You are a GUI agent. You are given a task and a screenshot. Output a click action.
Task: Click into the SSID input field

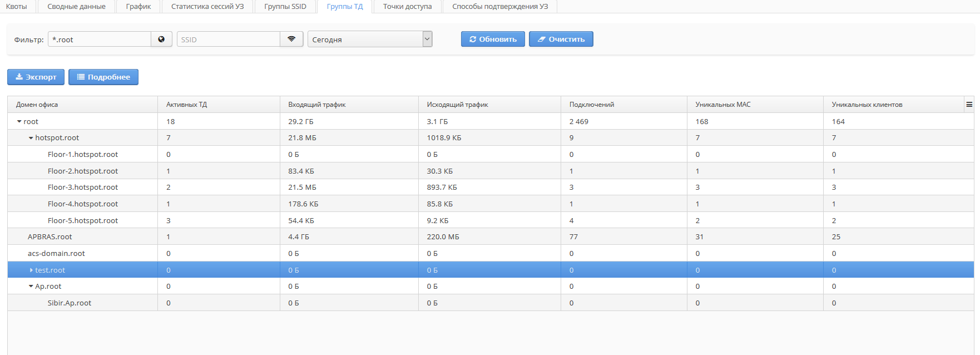[229, 39]
